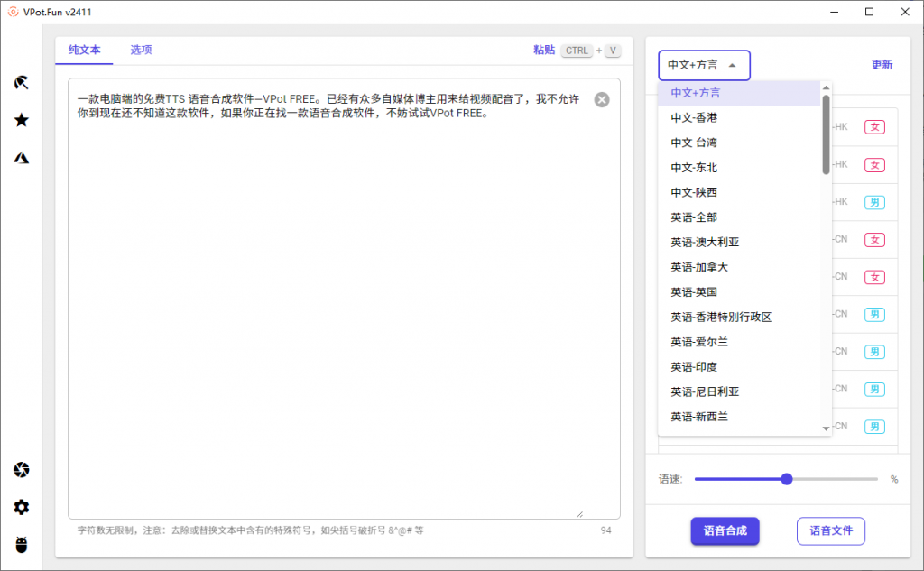Click the 语音合成 button

725,531
